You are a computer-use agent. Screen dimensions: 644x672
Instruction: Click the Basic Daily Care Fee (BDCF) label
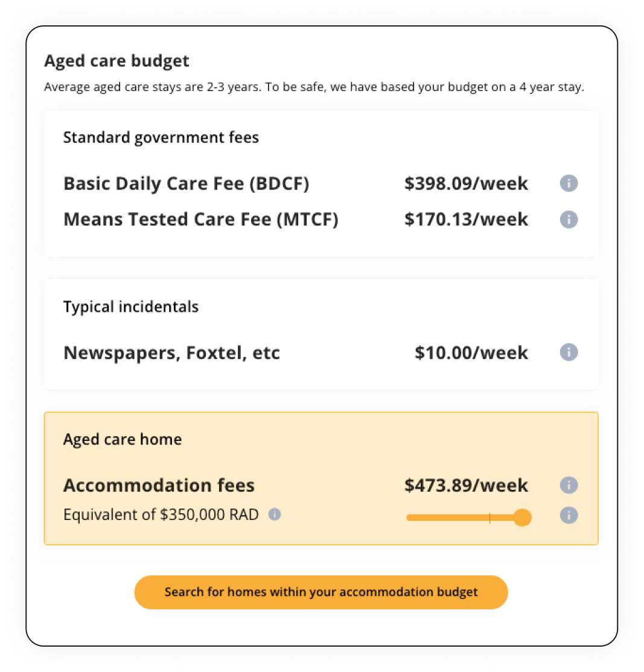click(x=186, y=183)
